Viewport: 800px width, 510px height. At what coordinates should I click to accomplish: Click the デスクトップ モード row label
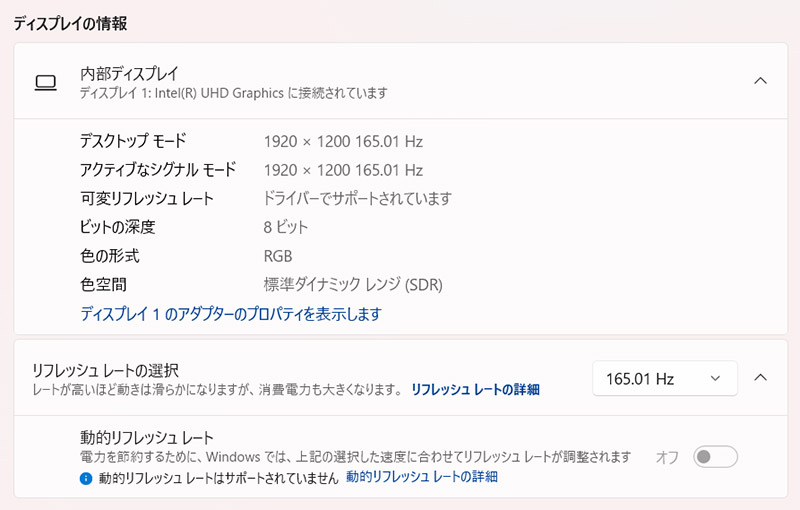click(133, 141)
